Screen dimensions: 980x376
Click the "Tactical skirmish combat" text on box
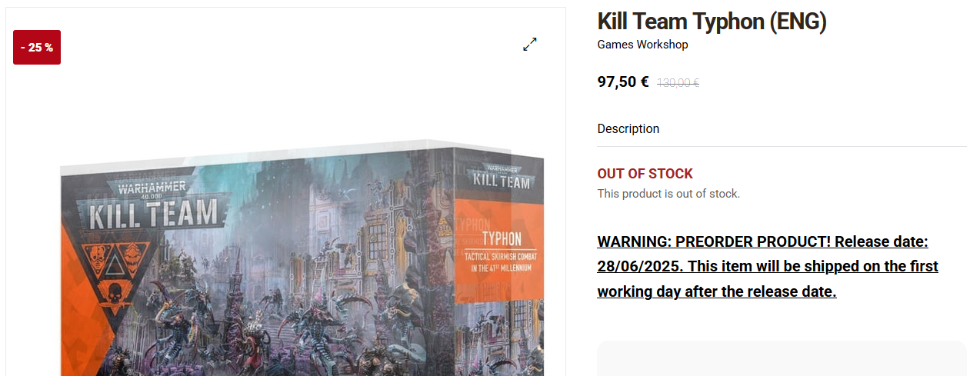pos(500,262)
